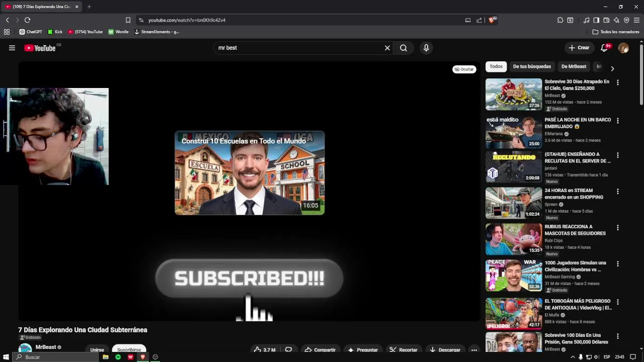Viewport: 644px width, 362px height.
Task: Open options for Sobrevive 30 Días video
Action: (x=618, y=82)
